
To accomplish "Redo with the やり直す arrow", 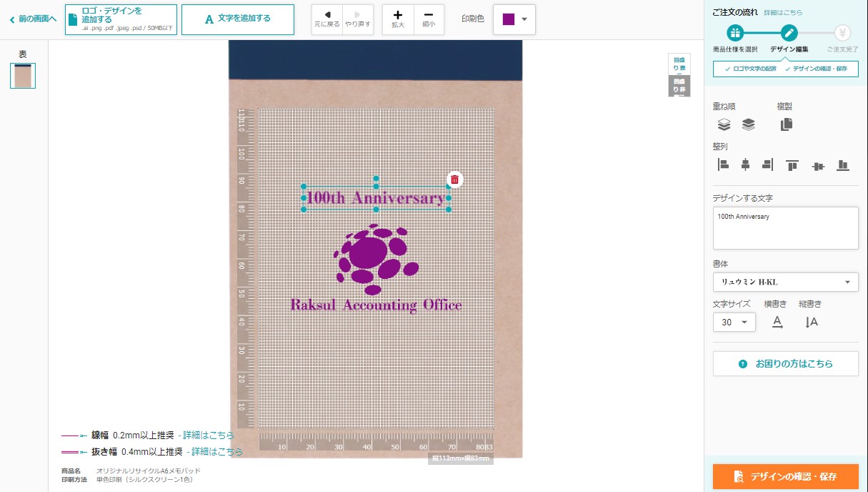I will (x=357, y=19).
